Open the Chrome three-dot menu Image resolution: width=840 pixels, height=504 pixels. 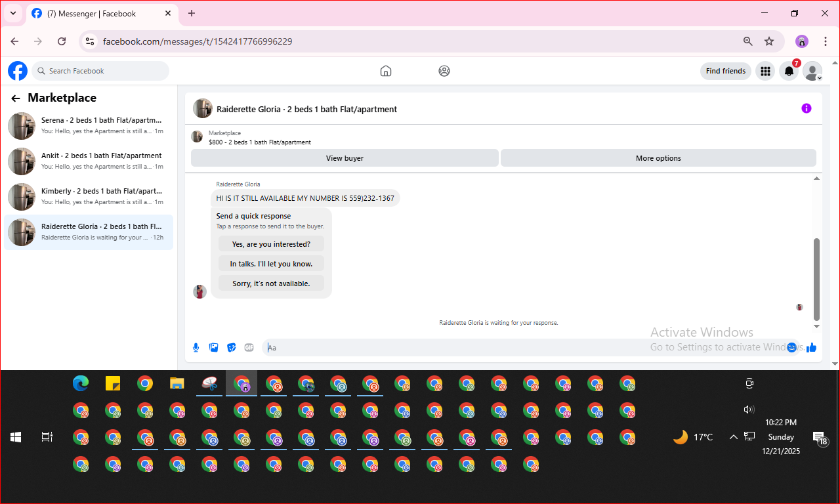(x=825, y=41)
